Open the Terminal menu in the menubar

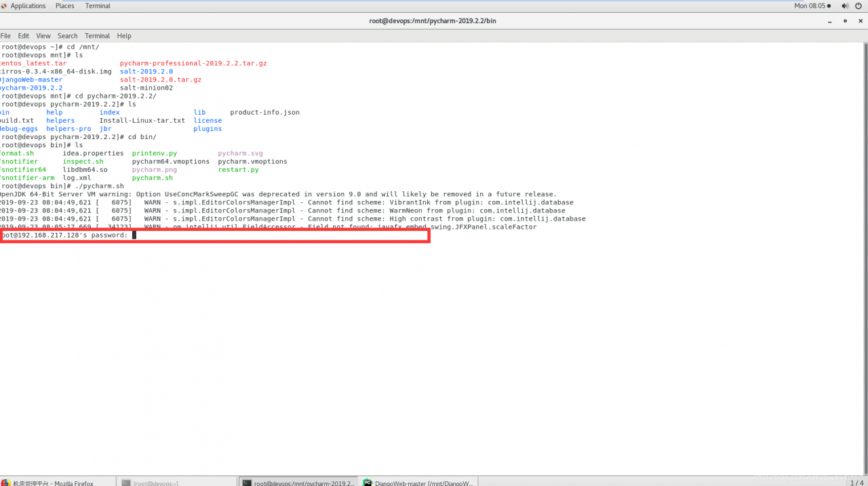pyautogui.click(x=97, y=36)
